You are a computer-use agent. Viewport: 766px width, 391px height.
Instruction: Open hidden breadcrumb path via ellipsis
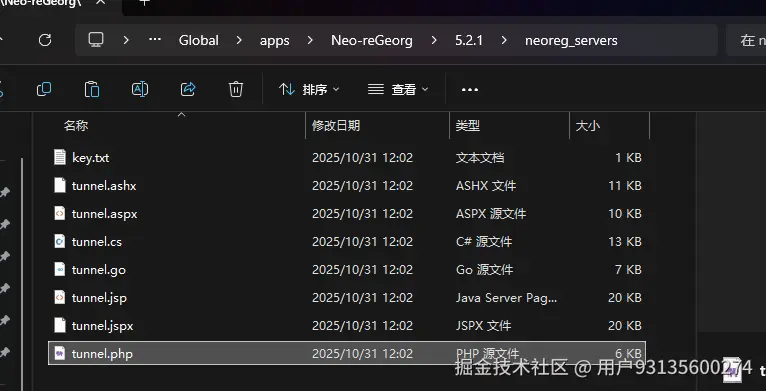click(155, 40)
